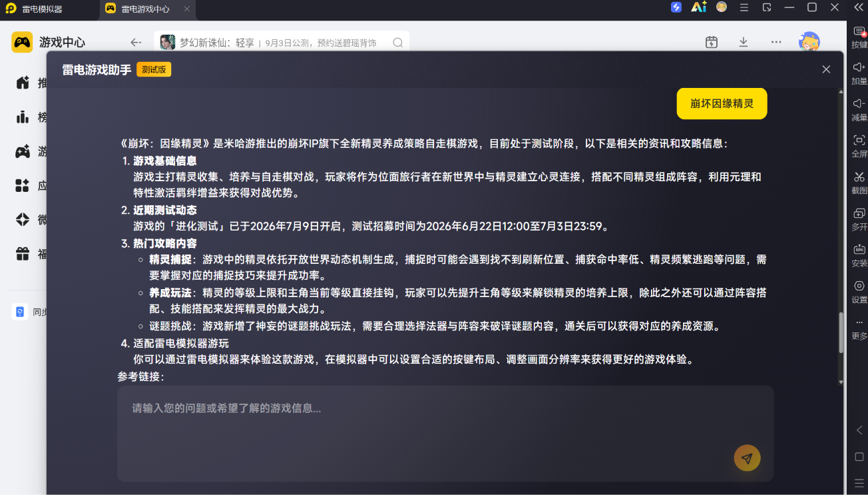
Task: Click 加量 volume up
Action: (859, 73)
